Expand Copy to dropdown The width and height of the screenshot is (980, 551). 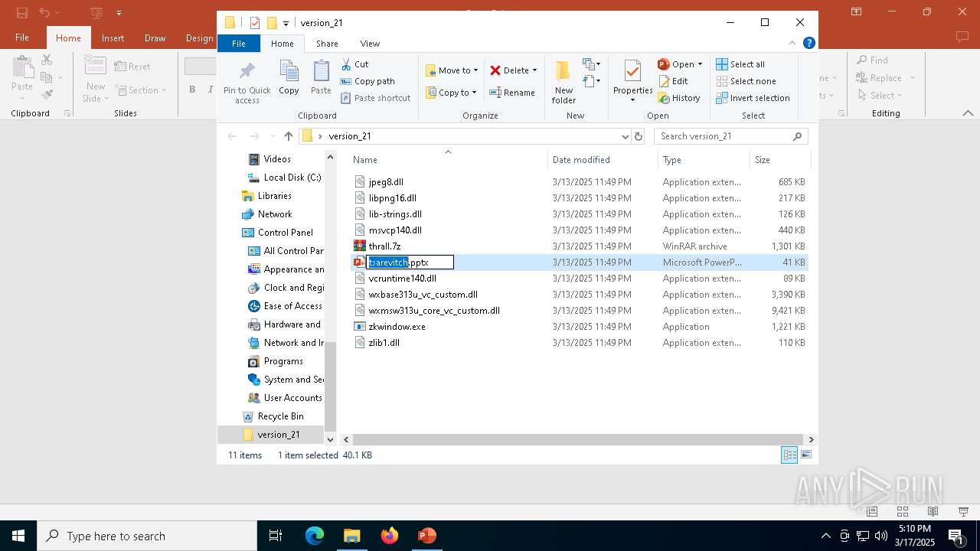point(474,93)
